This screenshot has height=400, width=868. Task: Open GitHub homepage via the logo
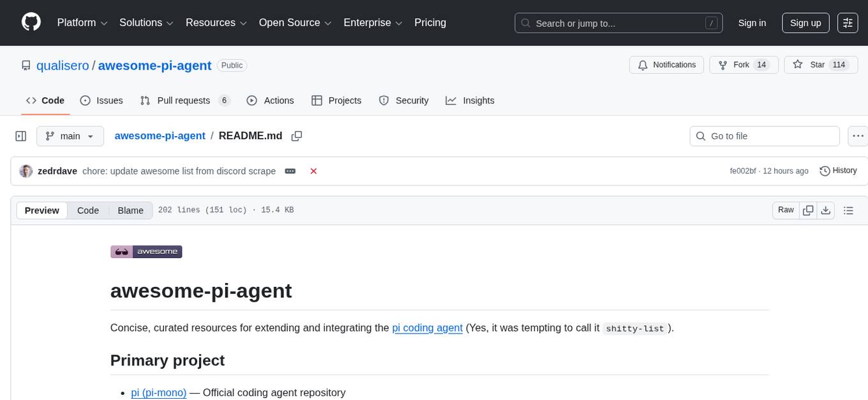(31, 22)
